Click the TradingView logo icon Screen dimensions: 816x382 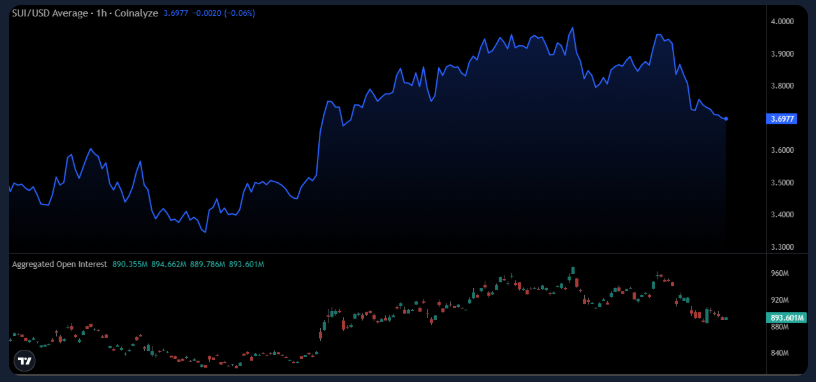pyautogui.click(x=24, y=361)
